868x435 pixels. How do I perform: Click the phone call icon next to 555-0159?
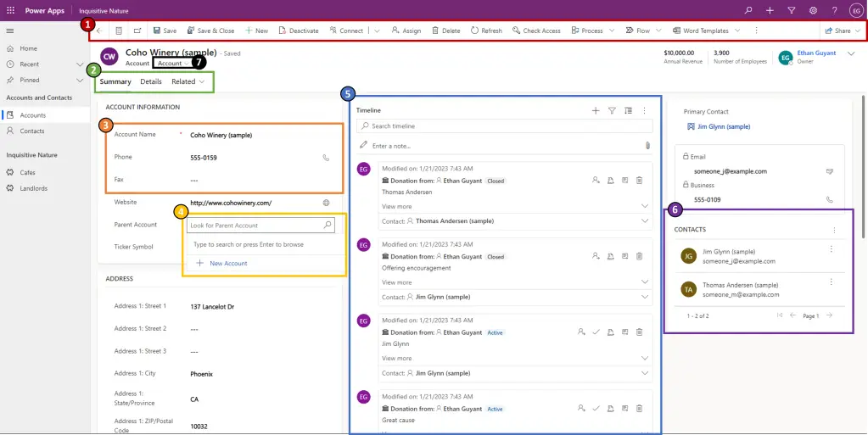coord(326,158)
